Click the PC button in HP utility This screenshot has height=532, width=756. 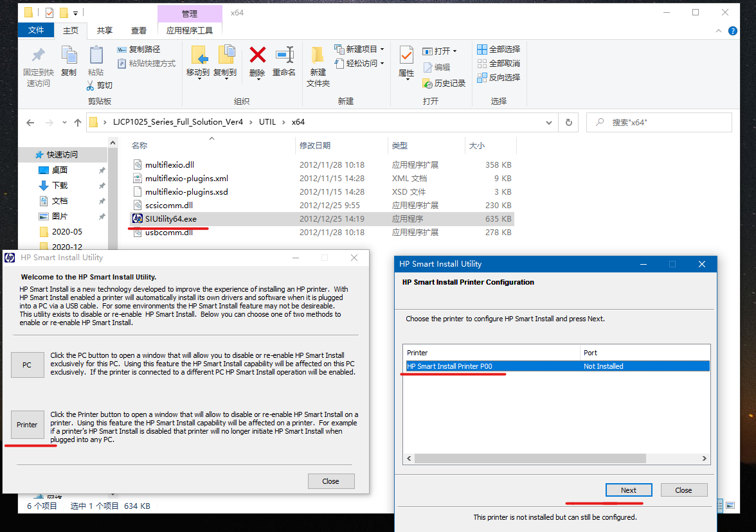click(x=27, y=365)
